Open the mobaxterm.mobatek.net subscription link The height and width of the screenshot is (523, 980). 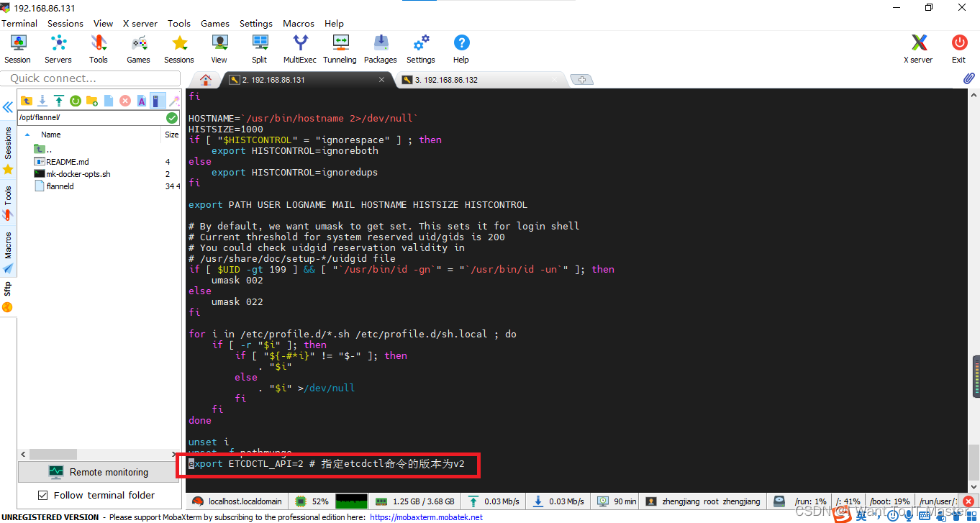pyautogui.click(x=427, y=517)
